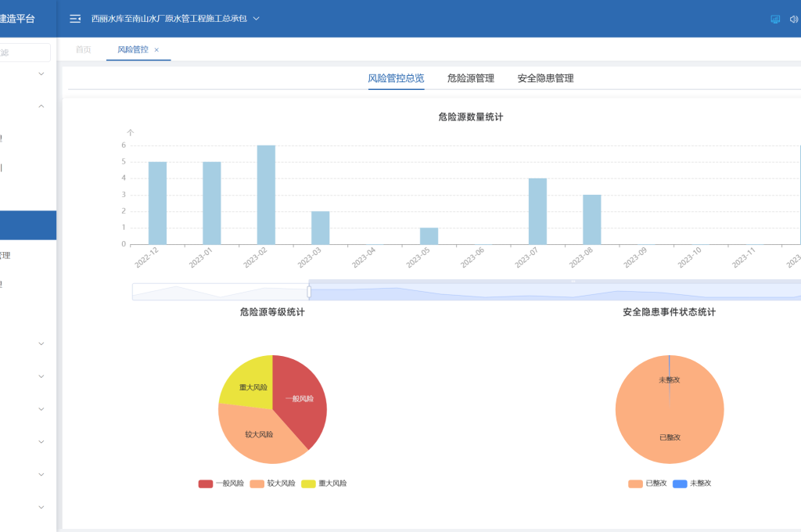Viewport: 801px width, 532px height.
Task: Click the 2023-02 bar in hazard chart
Action: pos(266,195)
